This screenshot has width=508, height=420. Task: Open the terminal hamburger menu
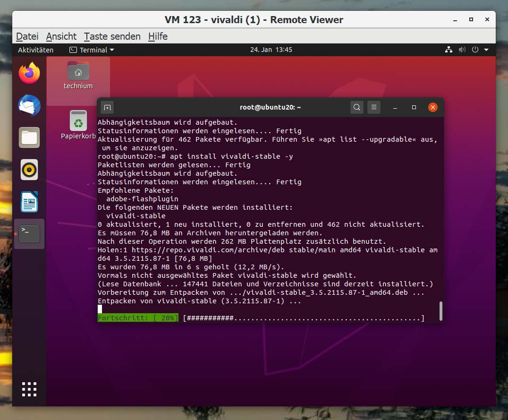pyautogui.click(x=374, y=107)
